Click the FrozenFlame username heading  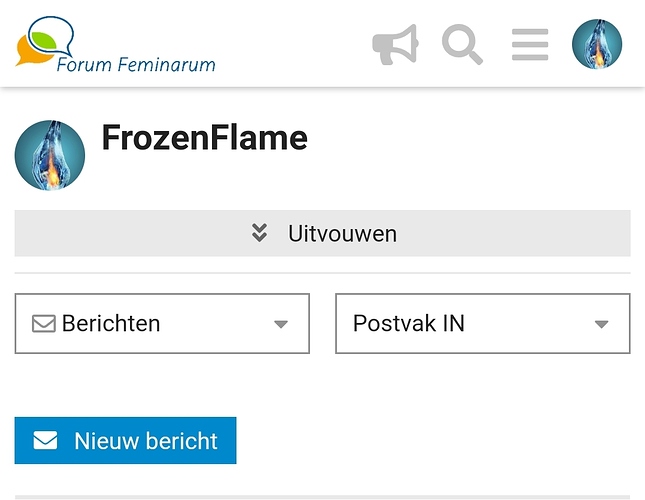point(204,138)
